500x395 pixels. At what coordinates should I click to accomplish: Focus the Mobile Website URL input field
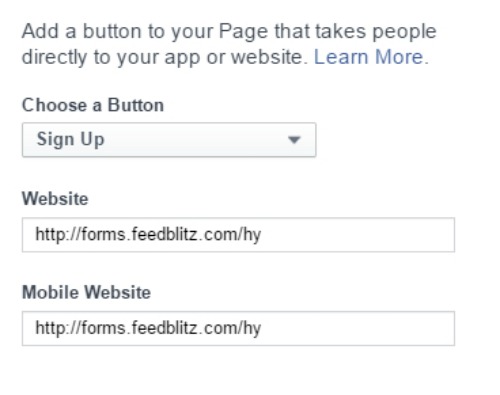(238, 328)
